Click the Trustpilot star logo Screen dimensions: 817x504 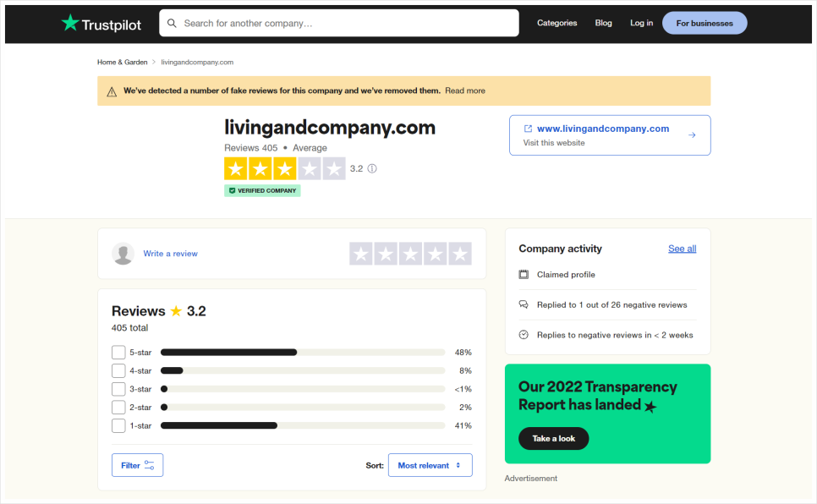click(70, 23)
